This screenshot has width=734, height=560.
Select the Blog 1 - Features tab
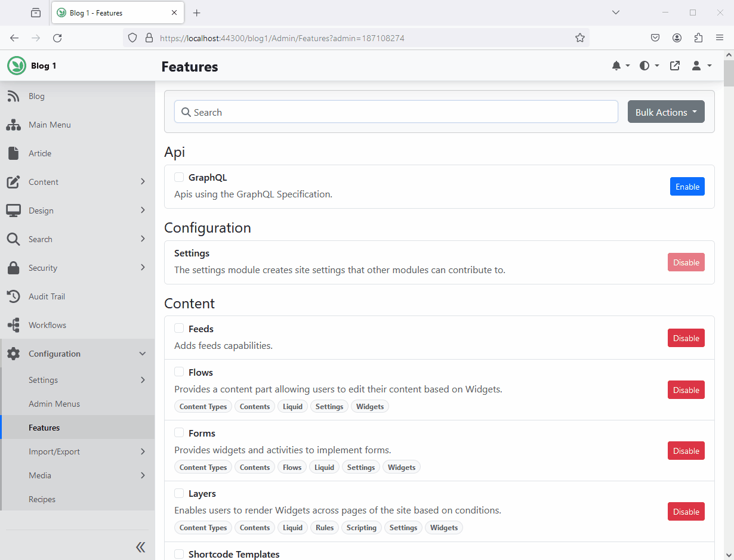tap(118, 13)
